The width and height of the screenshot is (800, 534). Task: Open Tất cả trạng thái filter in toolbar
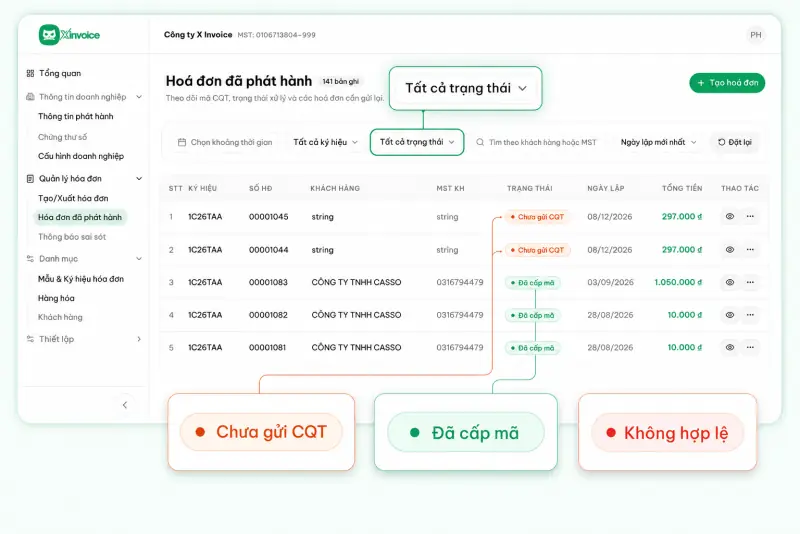[417, 142]
